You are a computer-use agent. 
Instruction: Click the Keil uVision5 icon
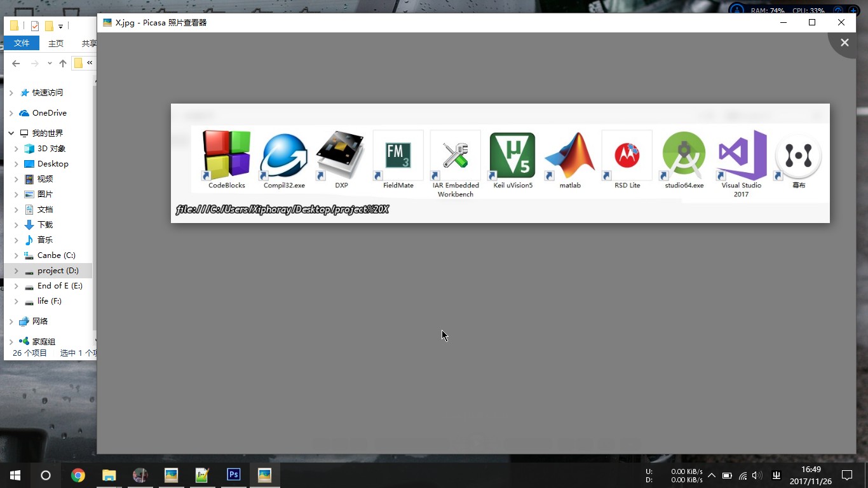pyautogui.click(x=512, y=155)
